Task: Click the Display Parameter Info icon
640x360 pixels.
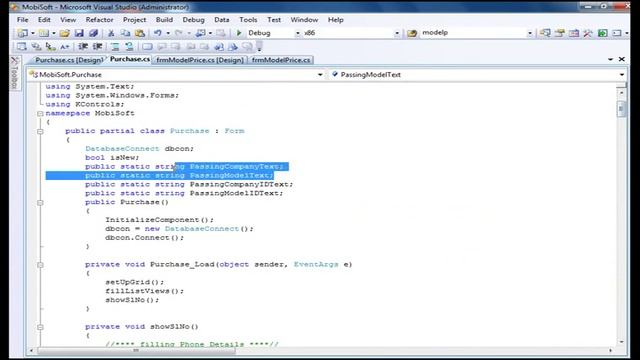Action: 36,47
